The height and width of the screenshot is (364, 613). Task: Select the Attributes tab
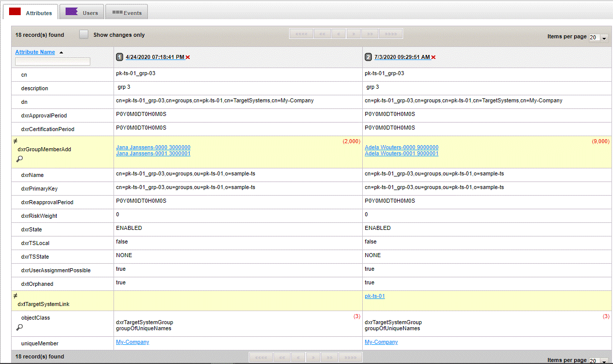tap(31, 13)
